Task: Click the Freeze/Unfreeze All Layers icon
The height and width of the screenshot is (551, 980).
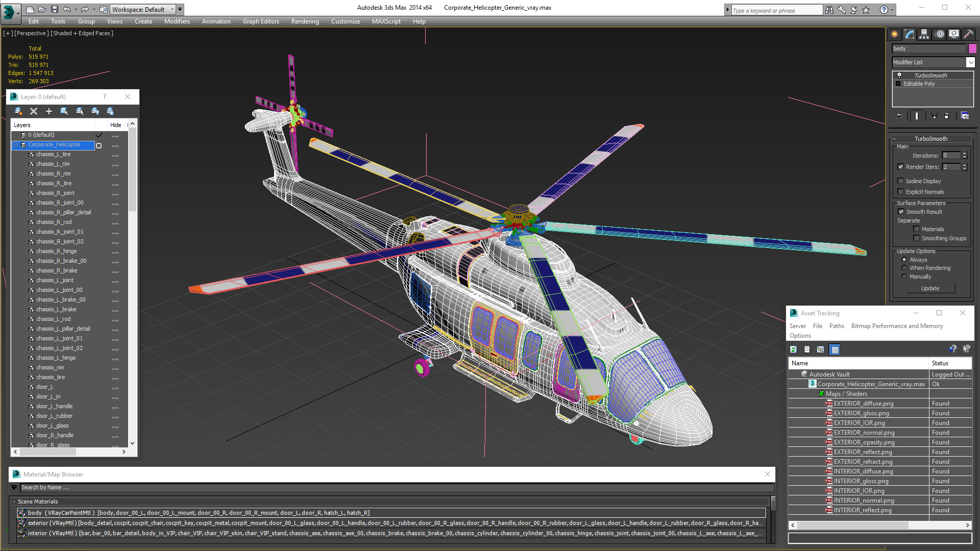Action: [x=110, y=111]
